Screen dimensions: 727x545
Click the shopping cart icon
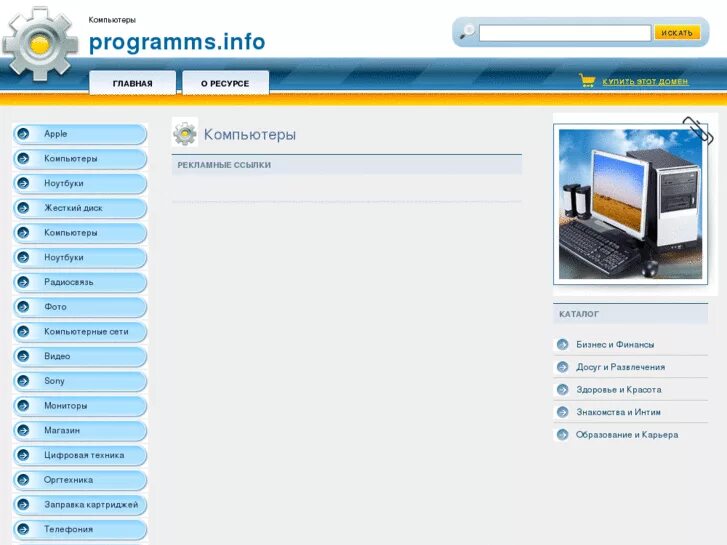tap(587, 81)
